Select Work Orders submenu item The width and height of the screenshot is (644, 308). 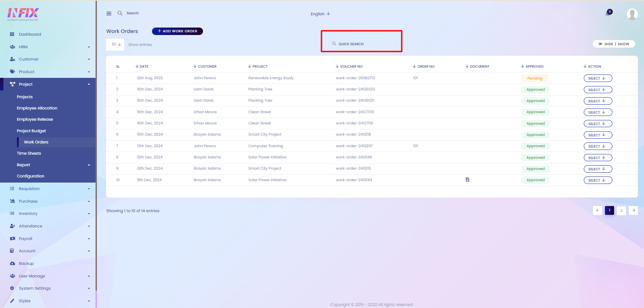point(36,142)
